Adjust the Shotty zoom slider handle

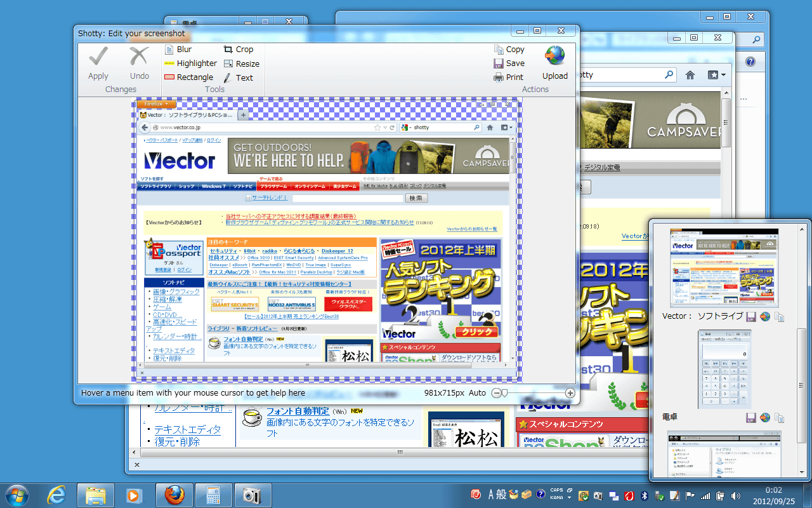click(x=504, y=393)
